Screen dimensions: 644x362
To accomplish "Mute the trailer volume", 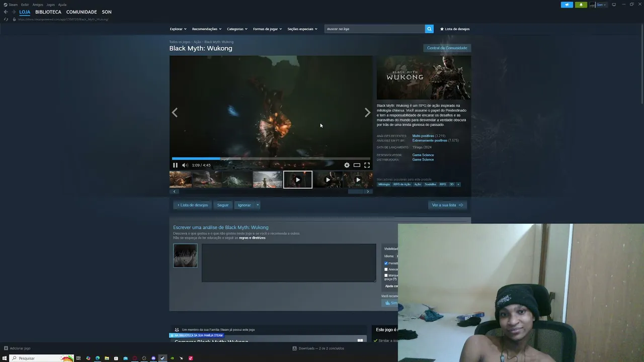I will pos(185,165).
